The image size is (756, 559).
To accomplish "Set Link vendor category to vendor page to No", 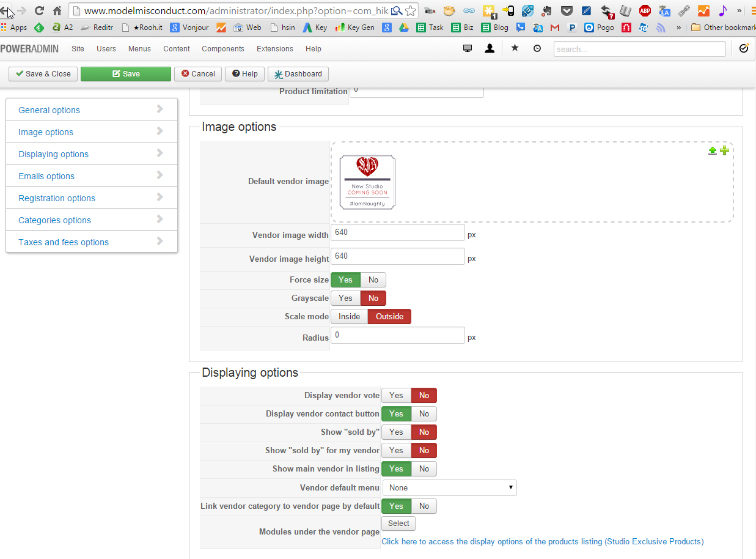I will coord(424,506).
